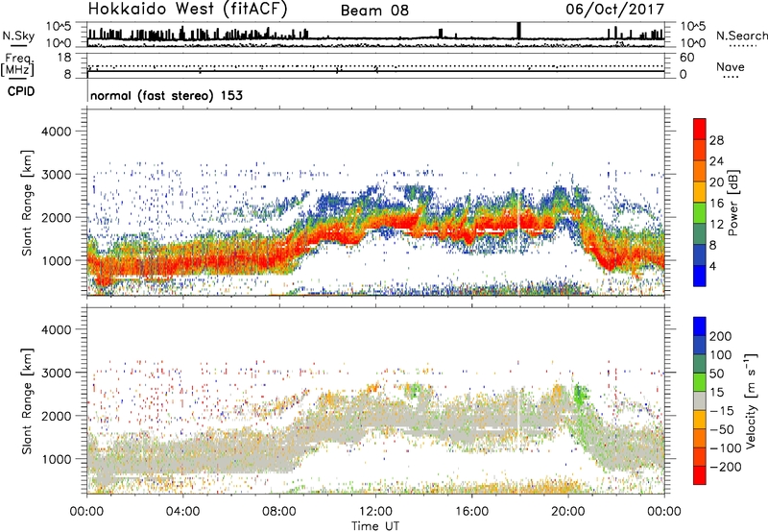Viewport: 768px width, 532px height.
Task: Click the "50" label on the Velocity colorbar
Action: point(716,374)
